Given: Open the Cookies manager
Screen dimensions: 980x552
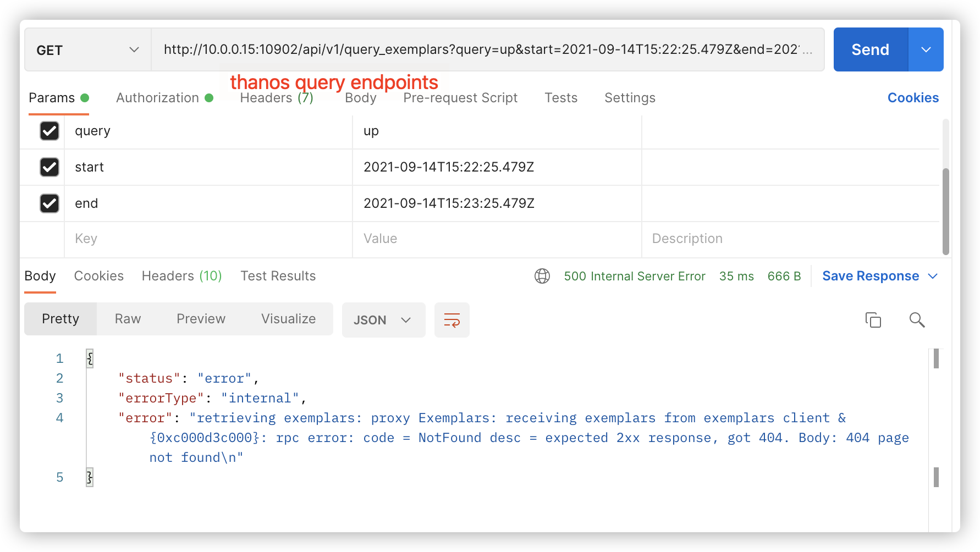Looking at the screenshot, I should 913,97.
